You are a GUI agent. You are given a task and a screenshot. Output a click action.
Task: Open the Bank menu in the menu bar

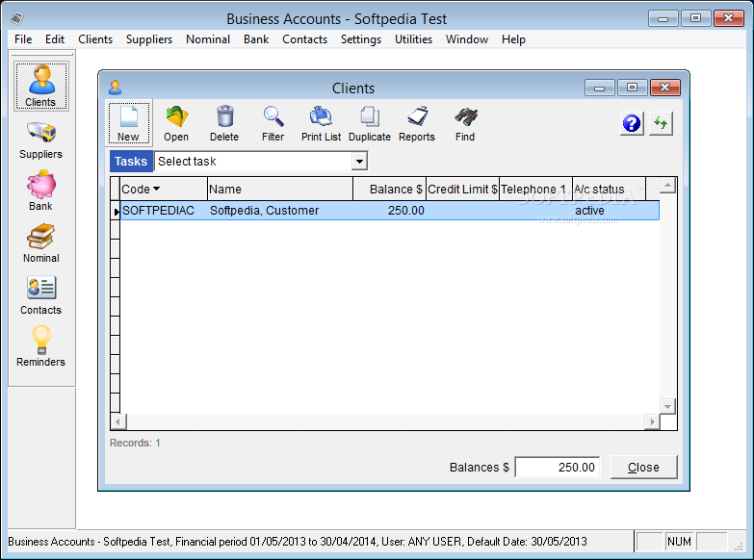[x=256, y=39]
